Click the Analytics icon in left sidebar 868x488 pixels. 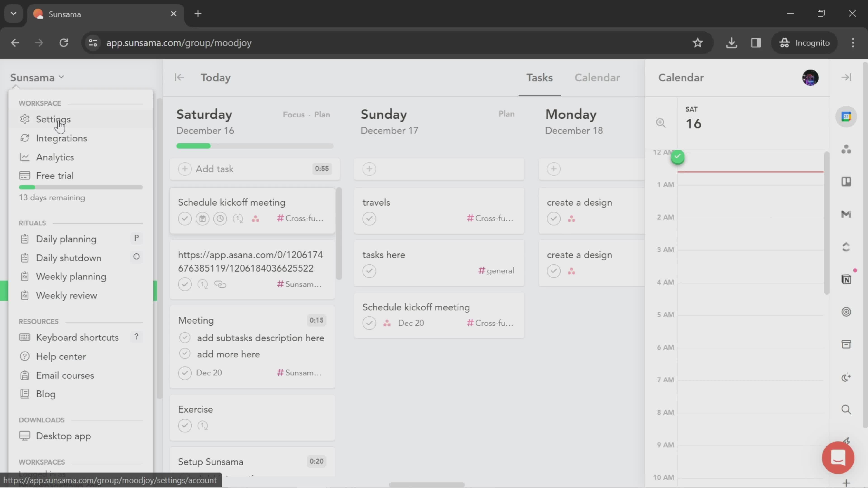[24, 157]
